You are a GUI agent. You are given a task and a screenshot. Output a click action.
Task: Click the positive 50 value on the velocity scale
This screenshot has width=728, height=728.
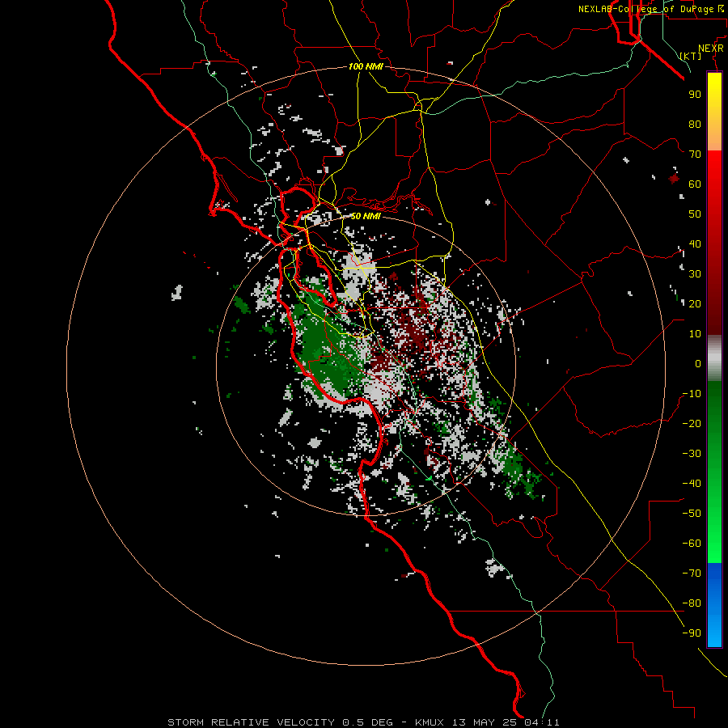(695, 214)
